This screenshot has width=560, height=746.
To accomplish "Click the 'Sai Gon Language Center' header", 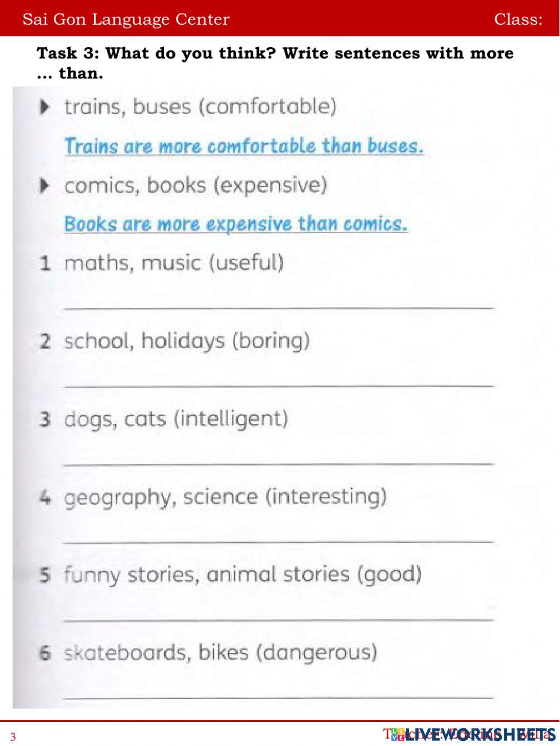I will [126, 20].
